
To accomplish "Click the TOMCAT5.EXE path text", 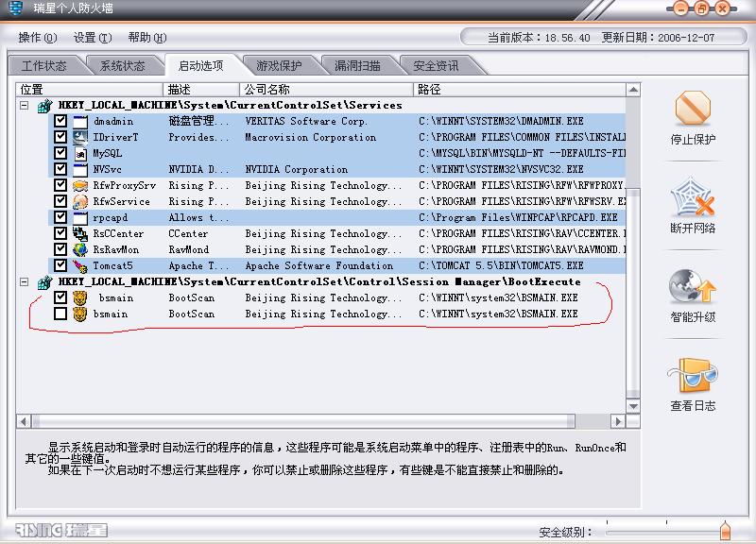I will tap(501, 266).
